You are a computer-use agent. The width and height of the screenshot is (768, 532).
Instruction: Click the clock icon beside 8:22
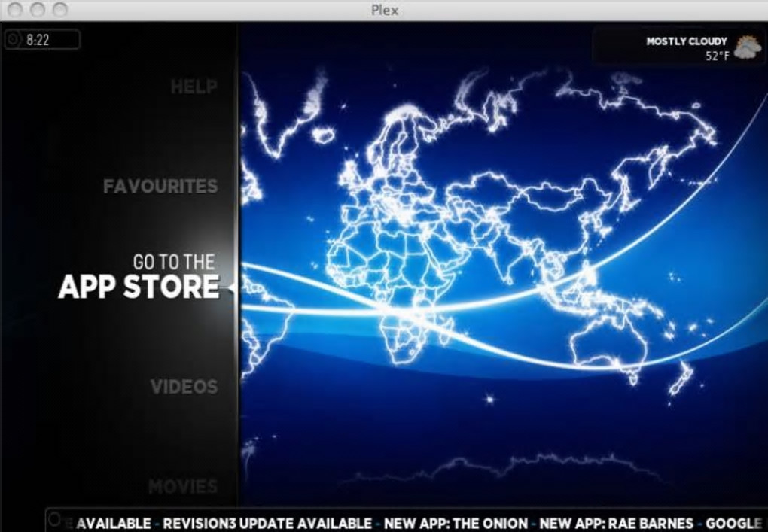(x=14, y=39)
